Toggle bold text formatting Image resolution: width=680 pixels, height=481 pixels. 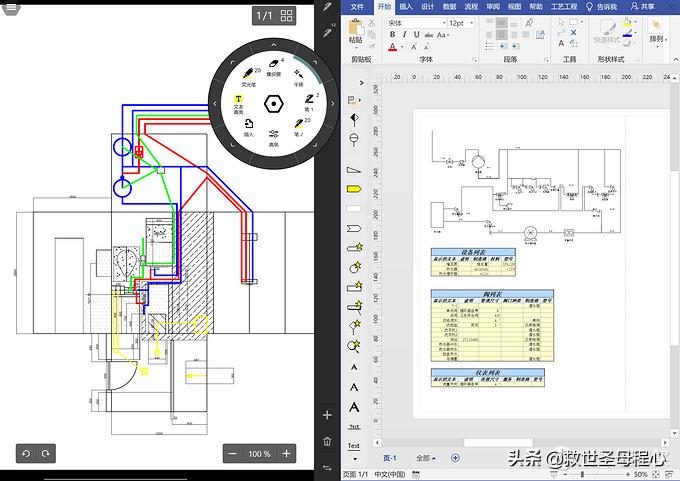point(393,35)
